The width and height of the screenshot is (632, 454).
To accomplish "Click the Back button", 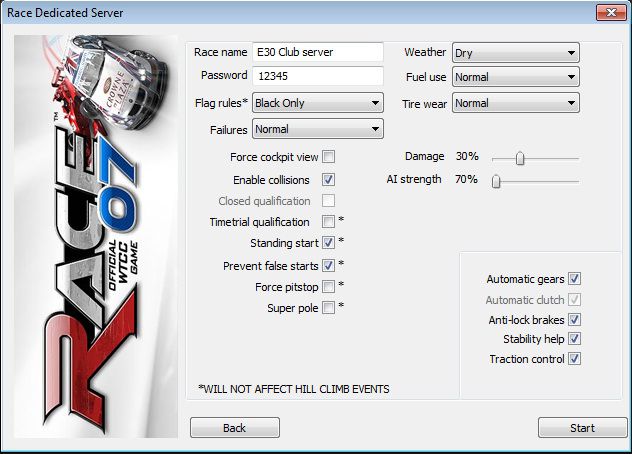I will [235, 428].
